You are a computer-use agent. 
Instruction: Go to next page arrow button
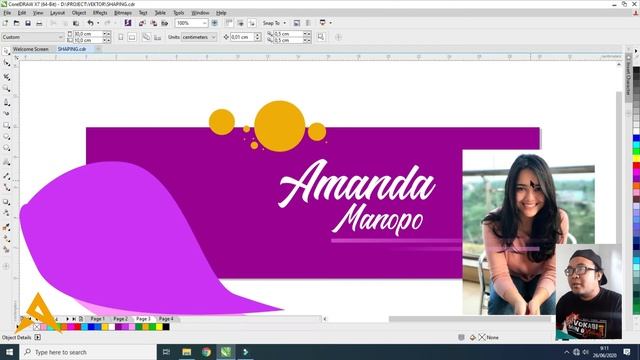[x=67, y=319]
